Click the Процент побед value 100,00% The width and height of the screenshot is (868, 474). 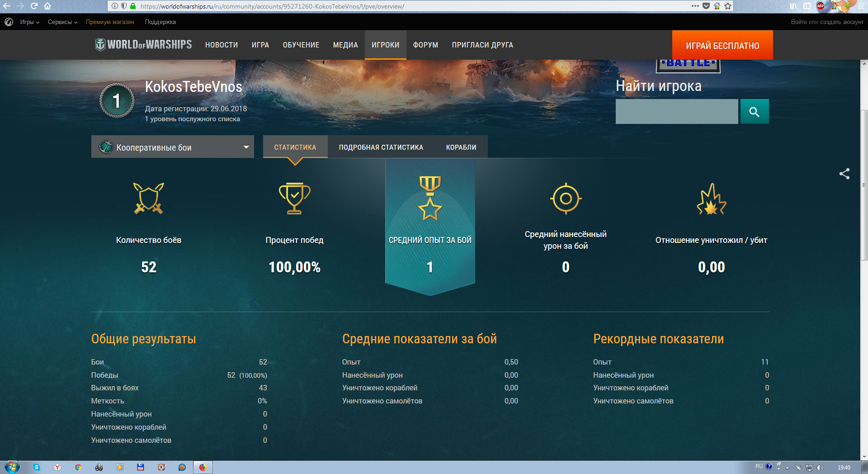tap(295, 267)
